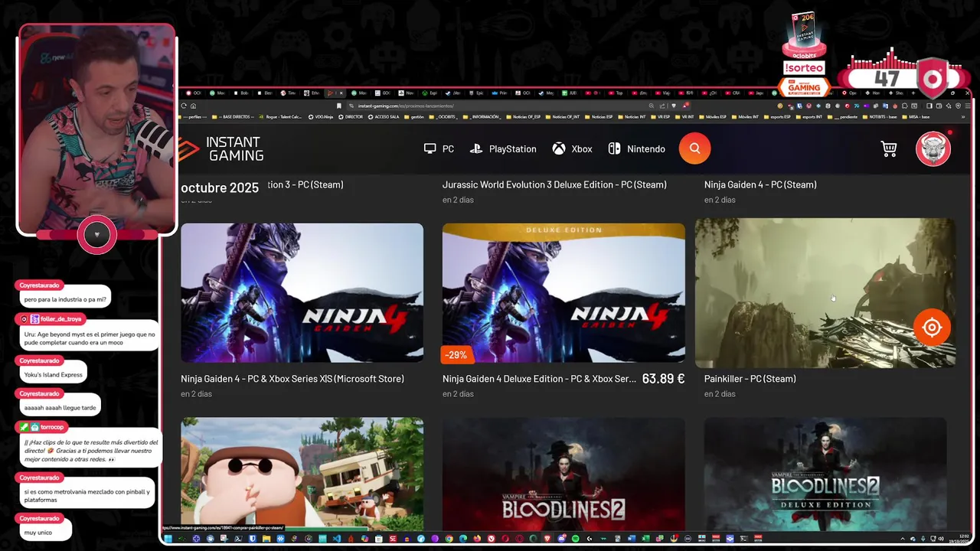980x551 pixels.
Task: Open the DIRECTOR bookmark
Action: pyautogui.click(x=351, y=116)
